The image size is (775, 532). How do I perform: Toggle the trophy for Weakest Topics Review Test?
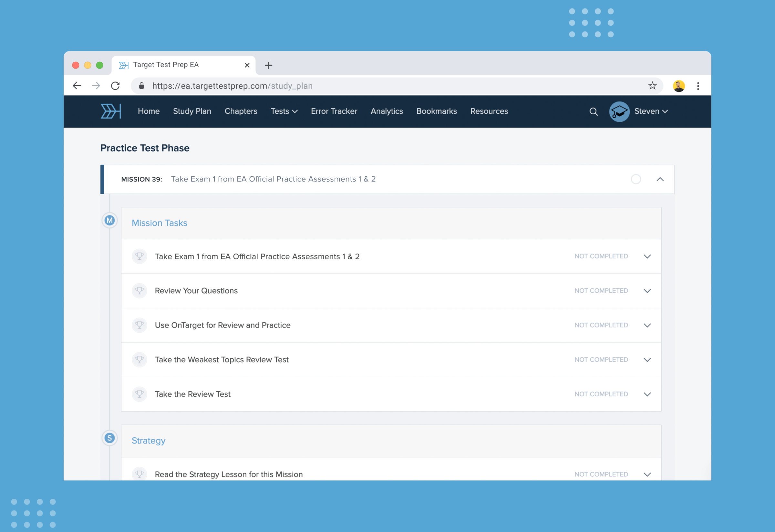139,360
